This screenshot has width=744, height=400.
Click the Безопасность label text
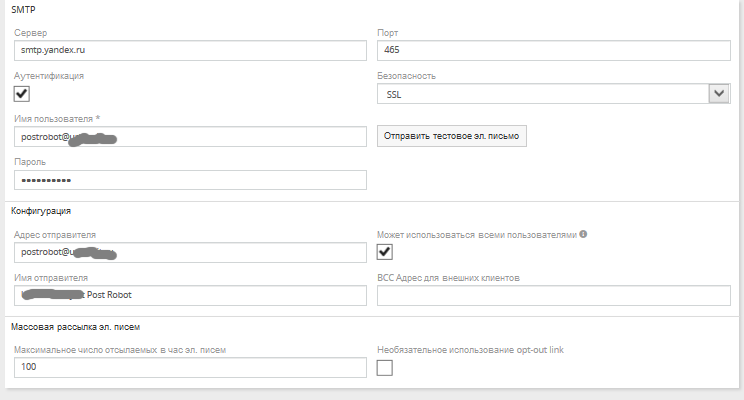(406, 76)
